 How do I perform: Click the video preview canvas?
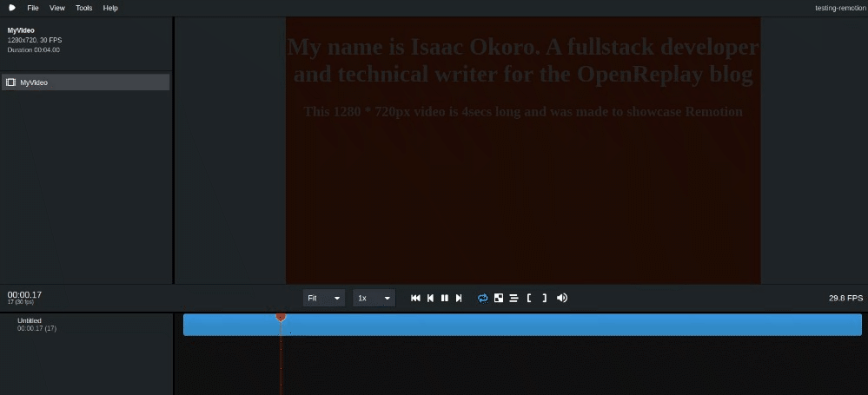[523, 150]
